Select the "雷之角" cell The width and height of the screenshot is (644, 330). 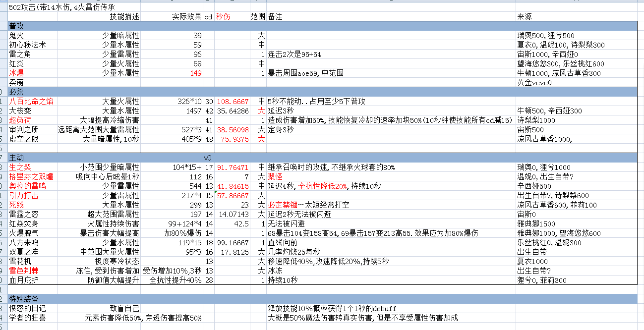pyautogui.click(x=20, y=54)
